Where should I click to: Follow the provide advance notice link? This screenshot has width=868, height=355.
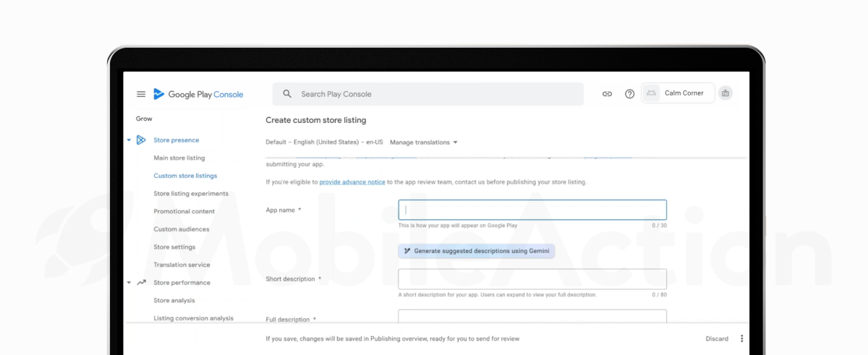(x=352, y=182)
